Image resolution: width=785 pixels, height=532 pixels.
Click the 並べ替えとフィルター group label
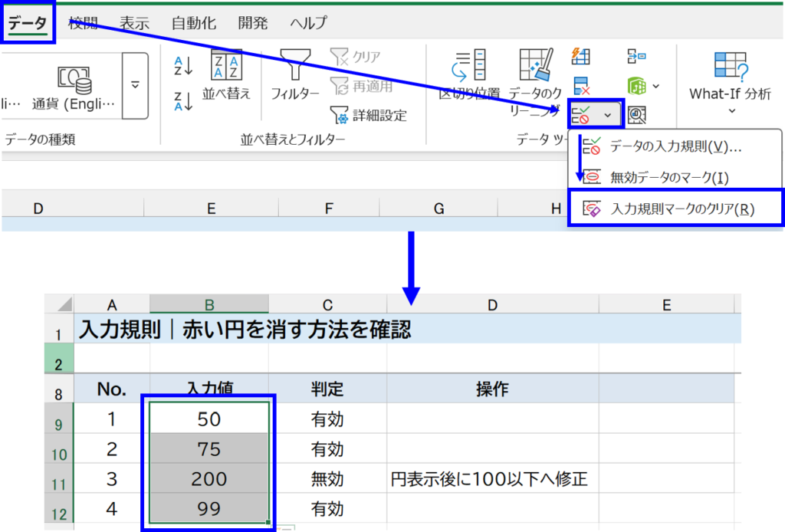(293, 140)
